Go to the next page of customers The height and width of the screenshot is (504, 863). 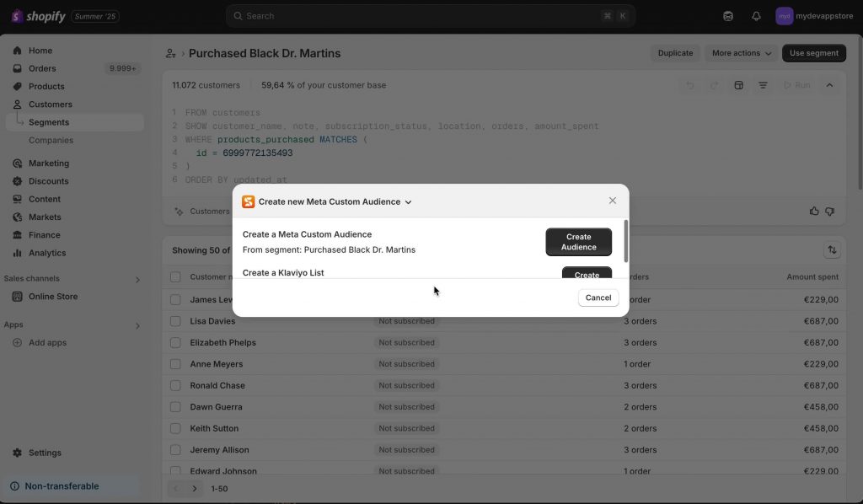pyautogui.click(x=195, y=489)
